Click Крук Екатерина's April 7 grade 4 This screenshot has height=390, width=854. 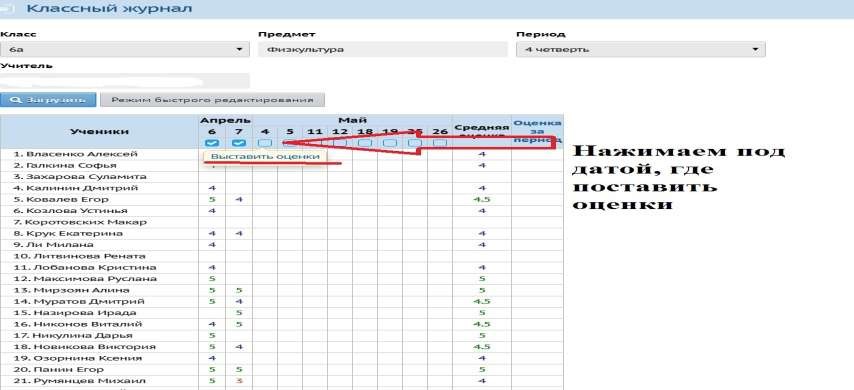[239, 234]
